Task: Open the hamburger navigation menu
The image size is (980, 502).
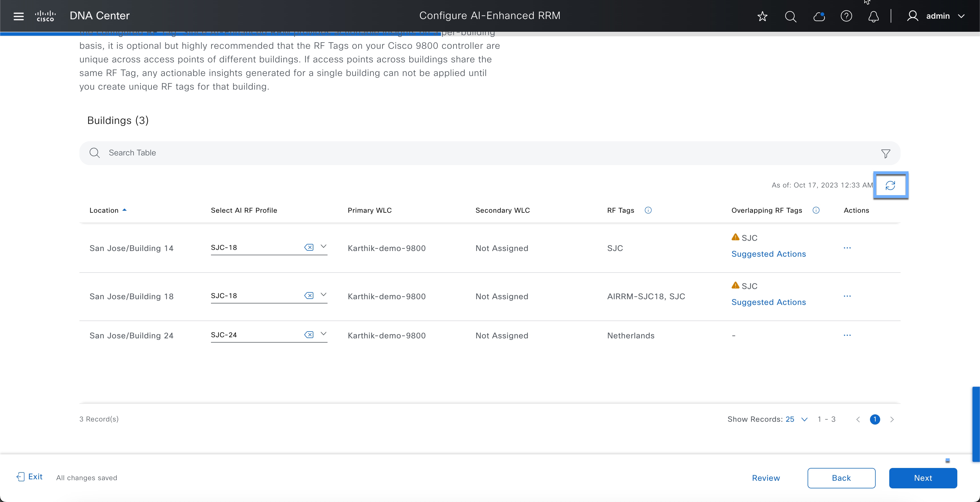Action: (x=18, y=16)
